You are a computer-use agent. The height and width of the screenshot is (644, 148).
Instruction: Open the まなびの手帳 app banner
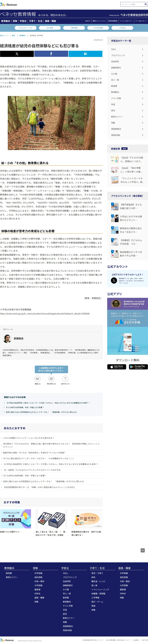[128, 326]
